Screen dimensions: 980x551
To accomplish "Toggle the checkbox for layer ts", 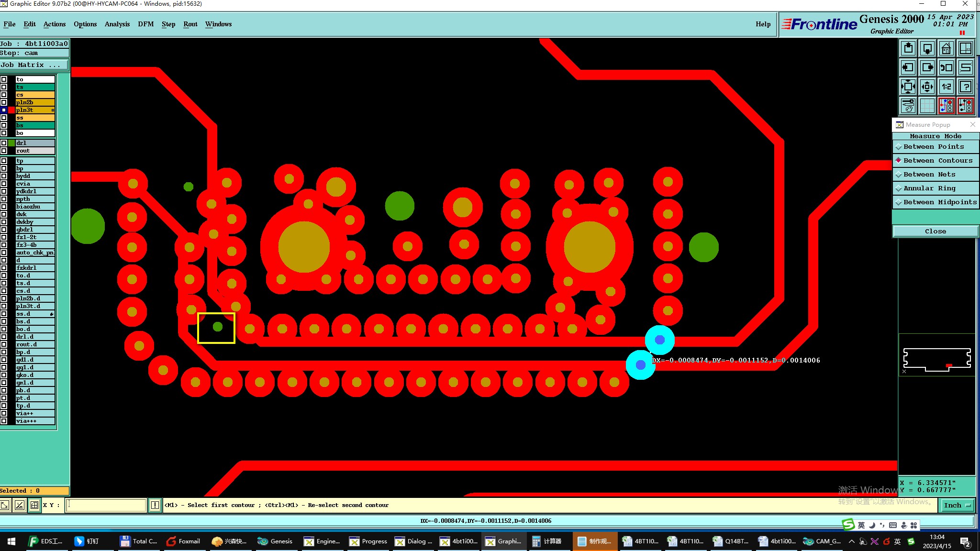I will click(4, 87).
